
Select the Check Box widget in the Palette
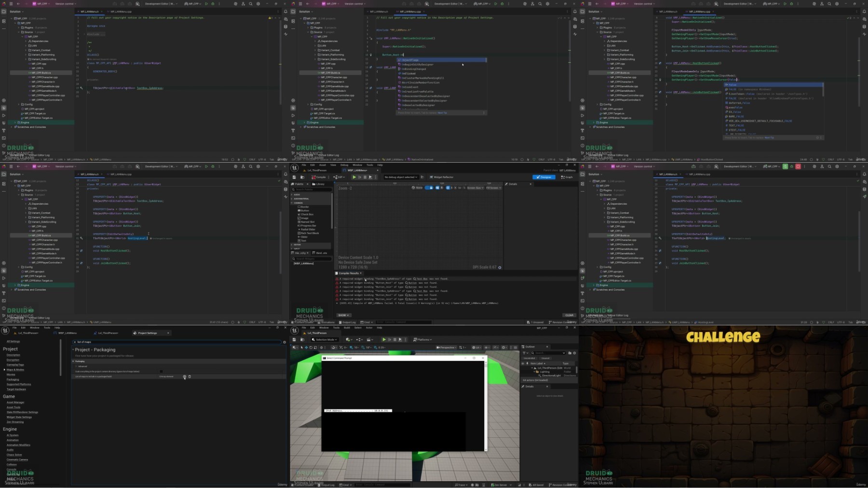(306, 214)
